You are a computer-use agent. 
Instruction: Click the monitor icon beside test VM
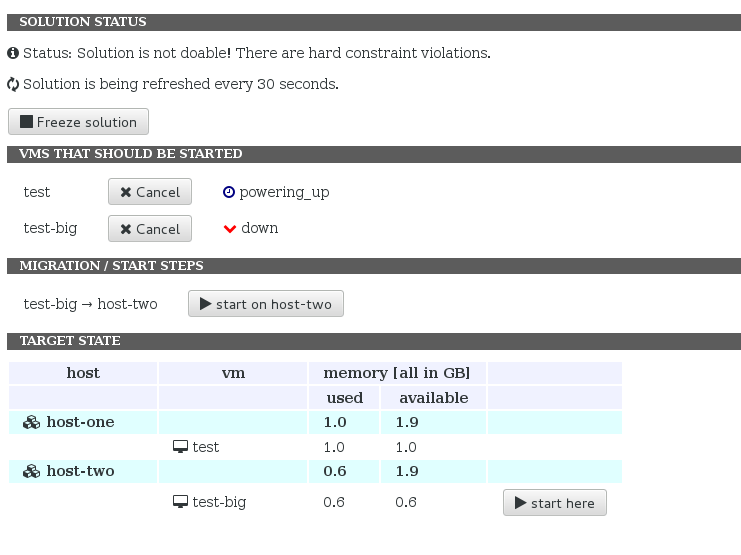(x=180, y=447)
